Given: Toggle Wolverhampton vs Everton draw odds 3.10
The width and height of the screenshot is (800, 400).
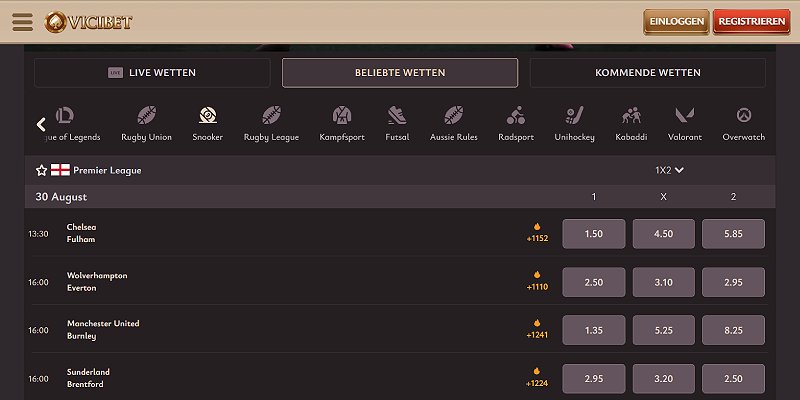Looking at the screenshot, I should coord(663,282).
